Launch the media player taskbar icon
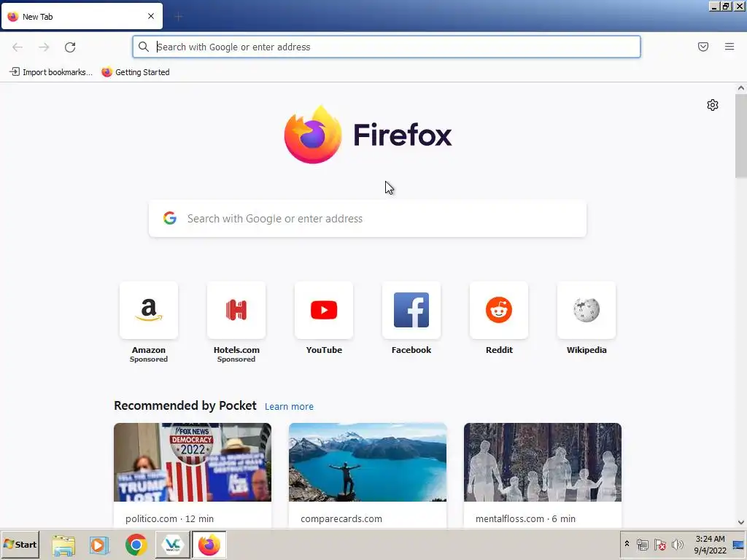The height and width of the screenshot is (560, 747). point(99,545)
